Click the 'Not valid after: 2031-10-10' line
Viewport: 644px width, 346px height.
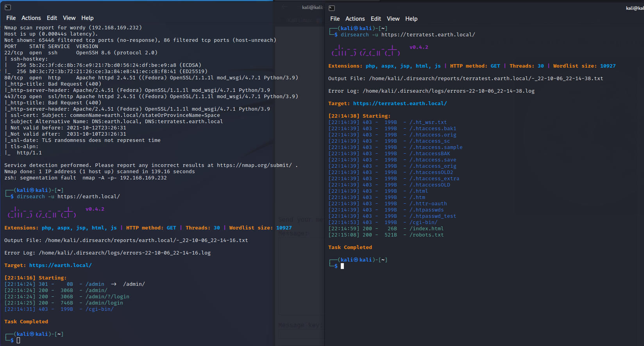pyautogui.click(x=65, y=134)
